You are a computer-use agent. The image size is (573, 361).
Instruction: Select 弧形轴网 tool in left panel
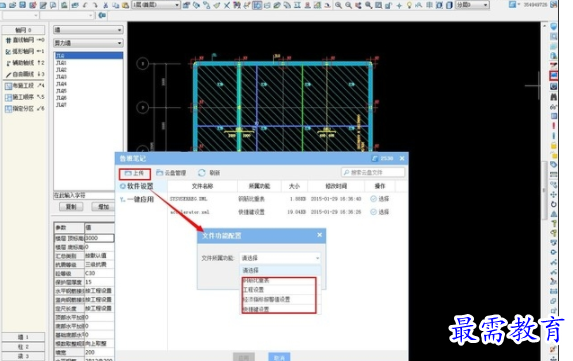pyautogui.click(x=25, y=51)
